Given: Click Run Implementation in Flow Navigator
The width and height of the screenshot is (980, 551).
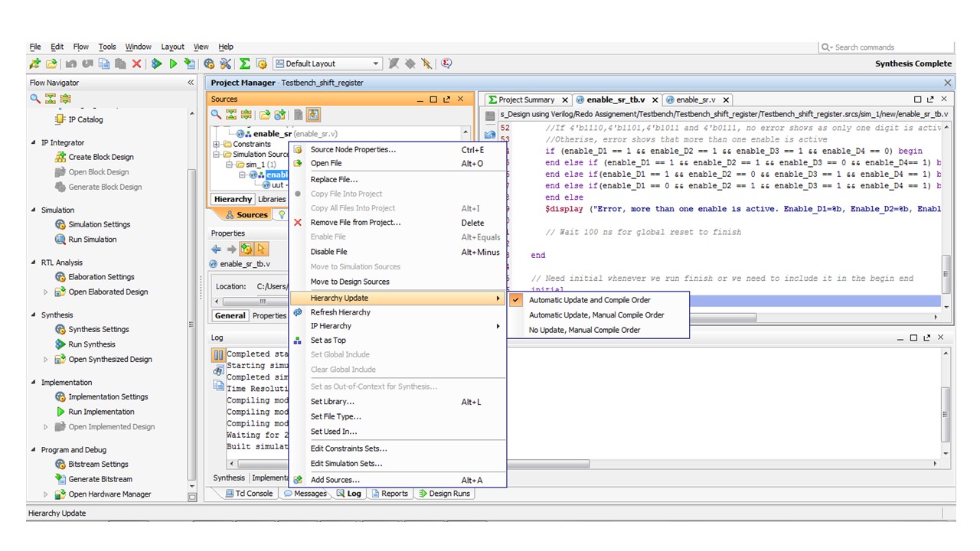Looking at the screenshot, I should click(x=103, y=412).
